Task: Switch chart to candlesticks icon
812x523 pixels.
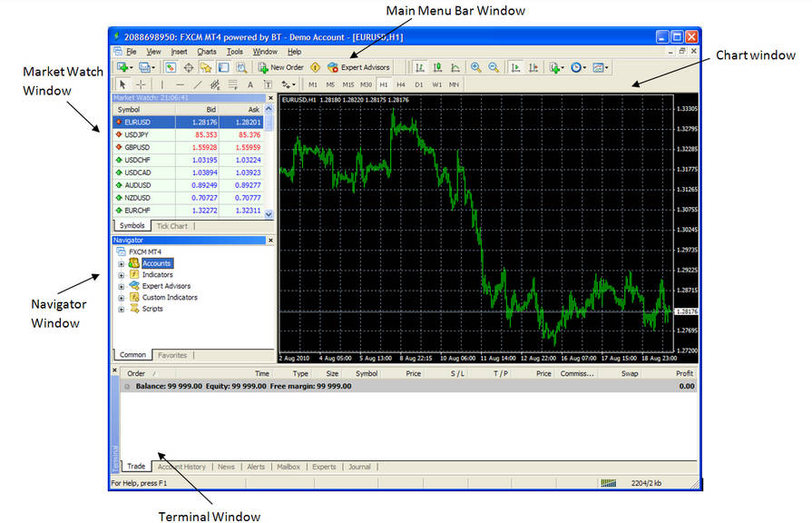Action: point(437,67)
